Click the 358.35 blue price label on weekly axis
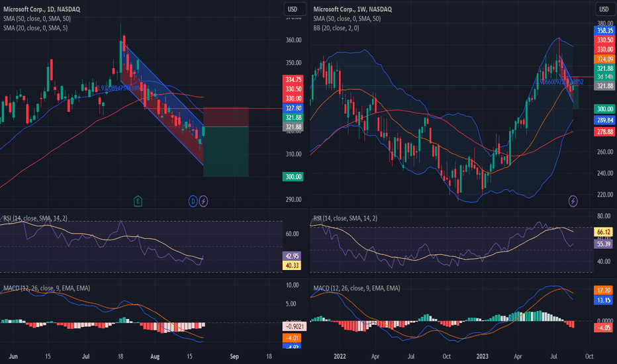The image size is (617, 364). click(x=604, y=30)
